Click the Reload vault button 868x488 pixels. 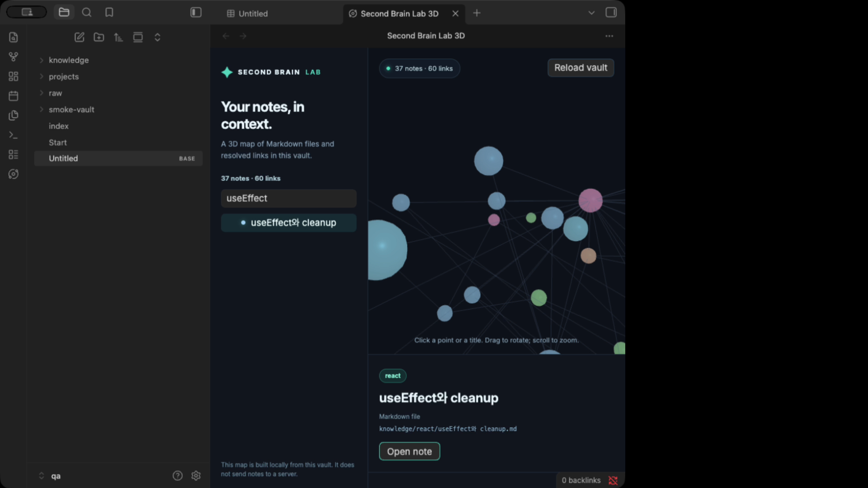(580, 68)
